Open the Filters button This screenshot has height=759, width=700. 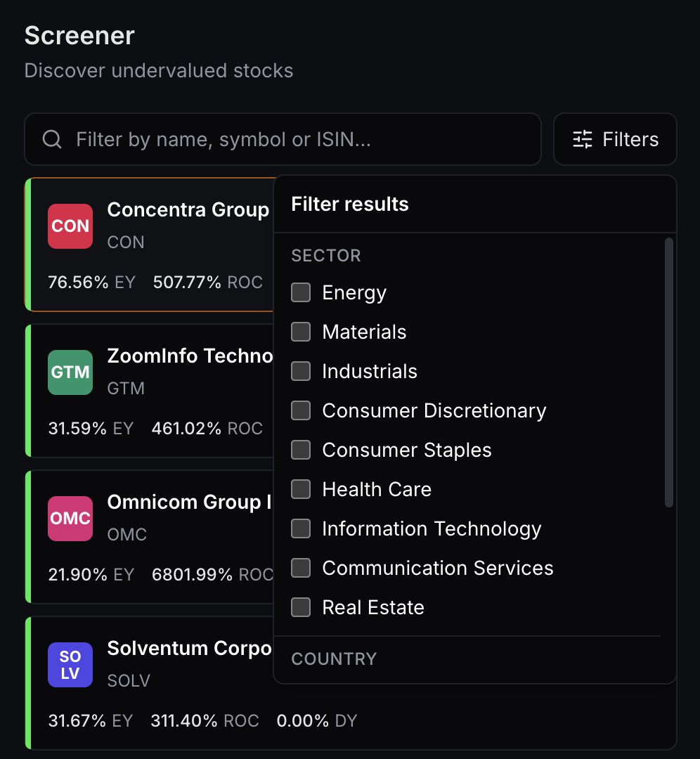coord(615,139)
